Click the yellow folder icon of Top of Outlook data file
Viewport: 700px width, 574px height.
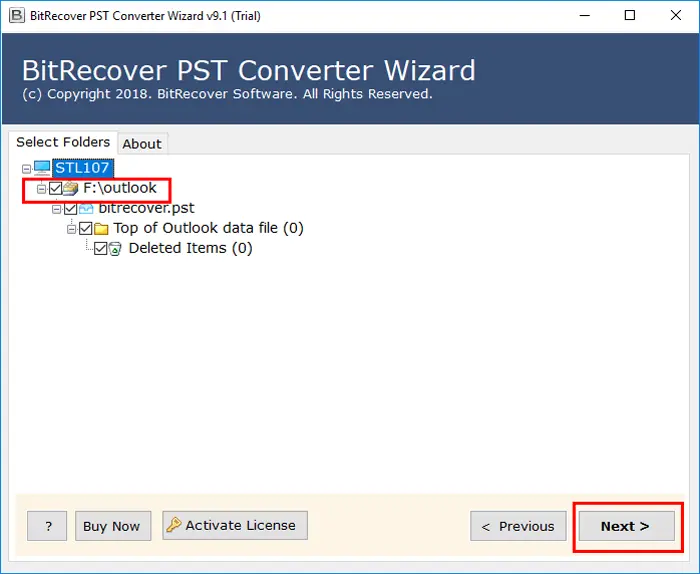click(x=101, y=229)
